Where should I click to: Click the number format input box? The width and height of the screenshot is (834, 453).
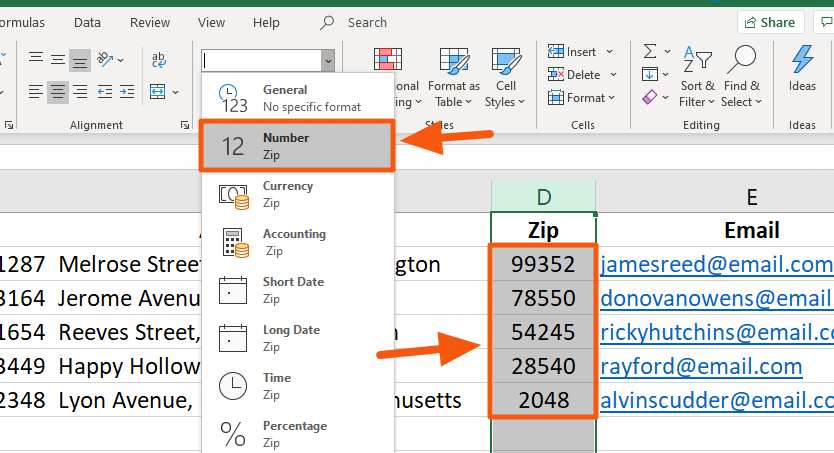pos(261,61)
